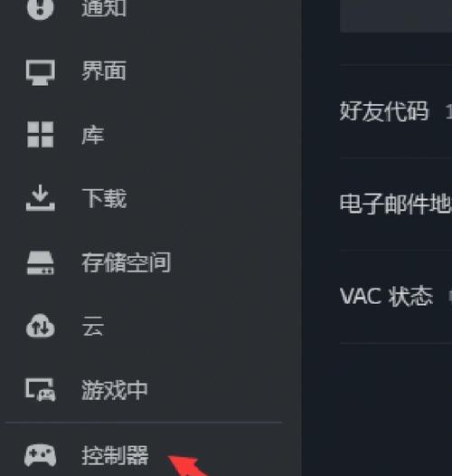452x476 pixels.
Task: Click the notification exclamation icon
Action: pos(40,7)
